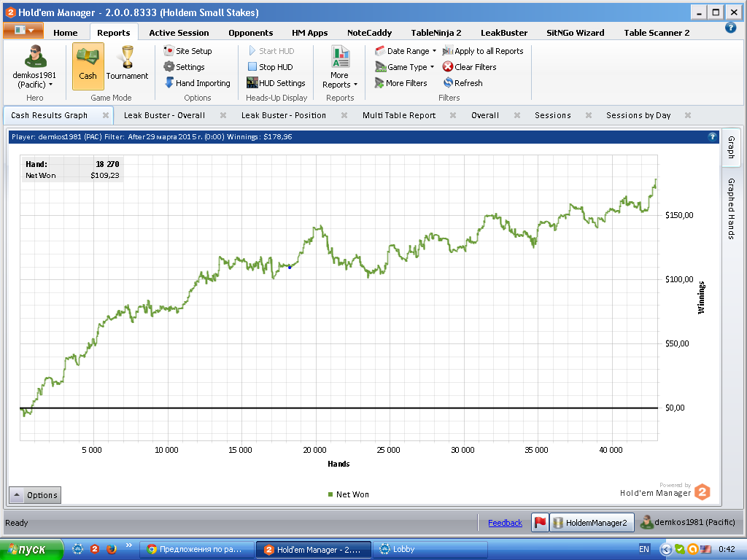Close the Multi Table Report tab

(453, 115)
